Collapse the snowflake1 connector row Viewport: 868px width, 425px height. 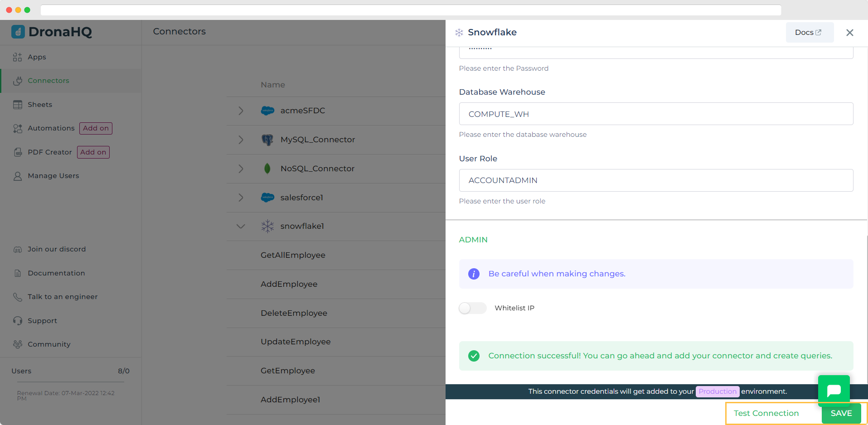point(241,226)
